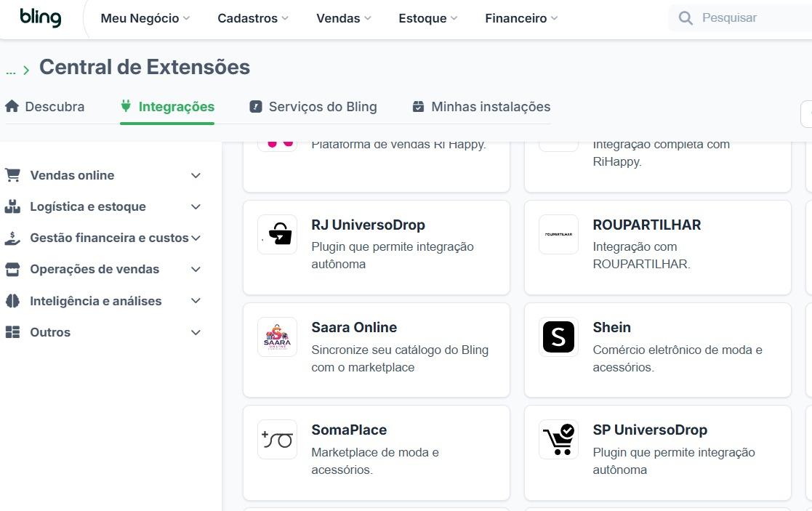The image size is (812, 511).
Task: Open the RJ UniversoDrop integration
Action: (x=377, y=247)
